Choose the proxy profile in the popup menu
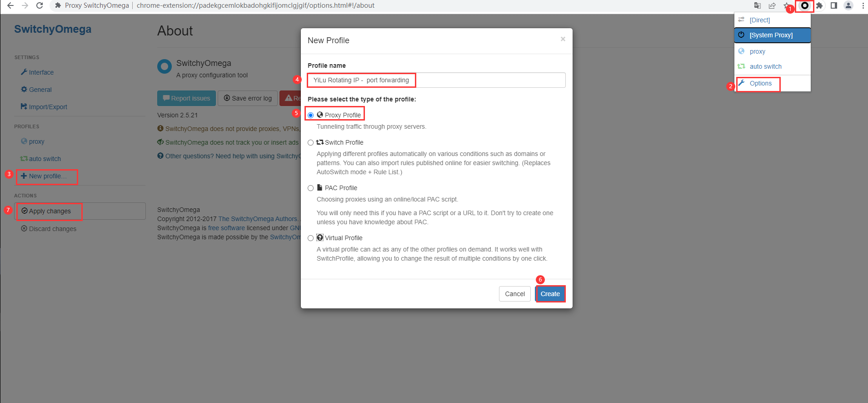 [x=773, y=51]
